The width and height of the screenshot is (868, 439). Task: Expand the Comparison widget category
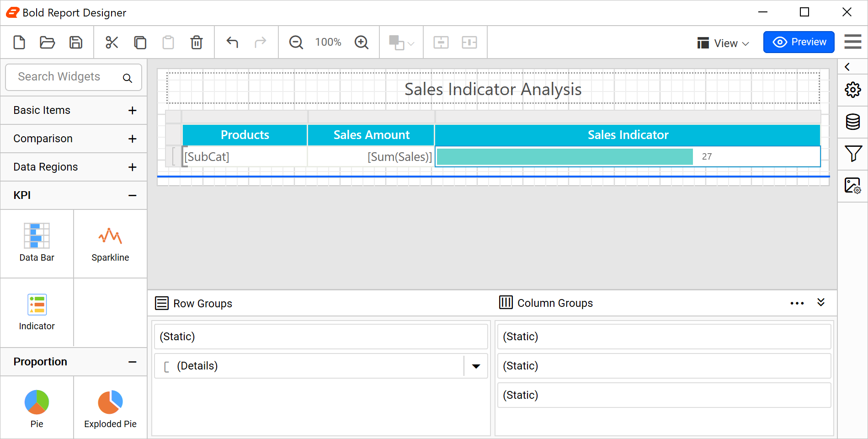(74, 139)
